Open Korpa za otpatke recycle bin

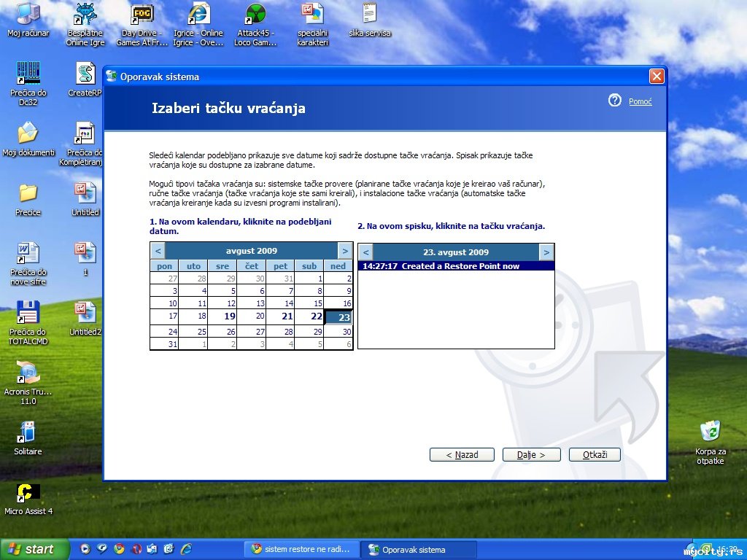tap(710, 443)
